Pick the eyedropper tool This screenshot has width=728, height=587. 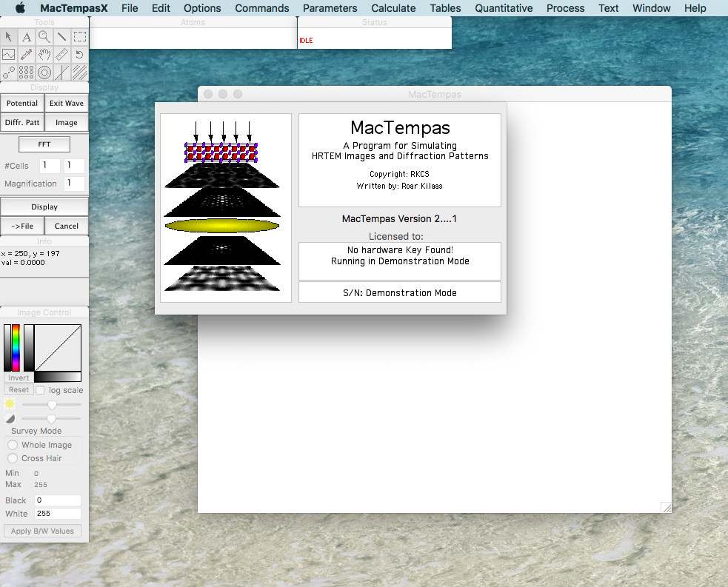pos(27,55)
